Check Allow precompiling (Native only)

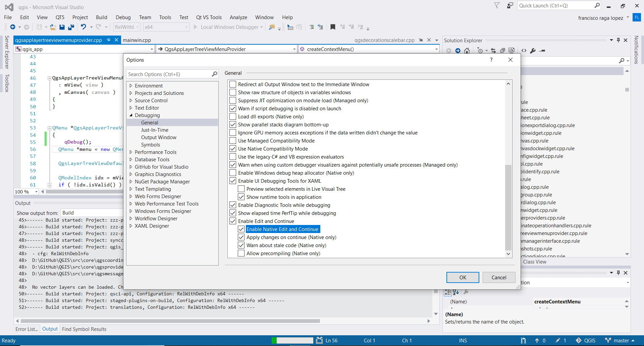click(x=241, y=253)
